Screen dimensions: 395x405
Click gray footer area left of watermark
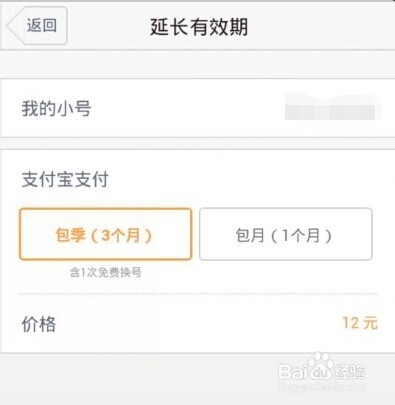[137, 378]
